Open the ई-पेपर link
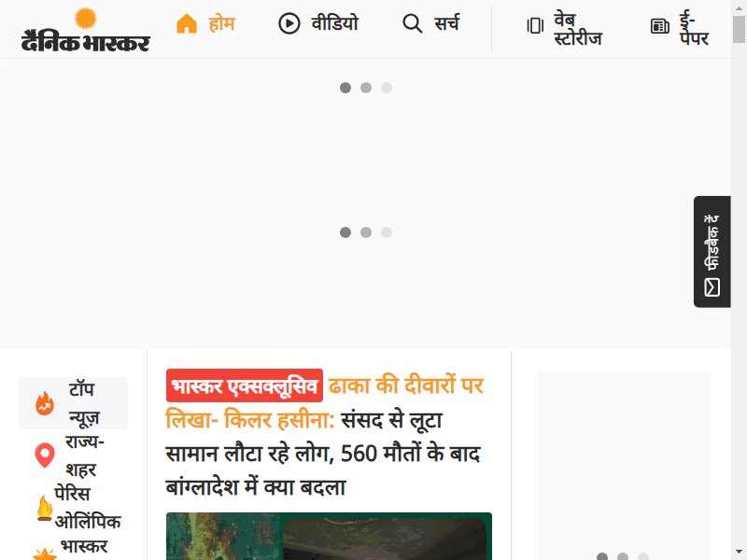The height and width of the screenshot is (560, 747). point(694,29)
